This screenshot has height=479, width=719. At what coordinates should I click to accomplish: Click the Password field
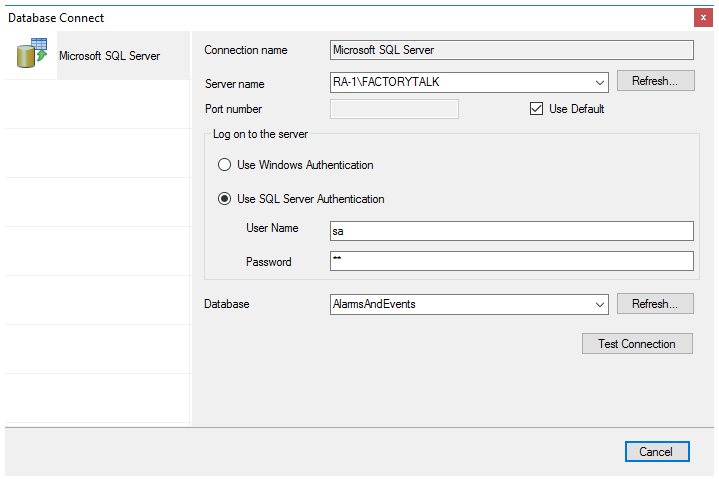click(511, 261)
